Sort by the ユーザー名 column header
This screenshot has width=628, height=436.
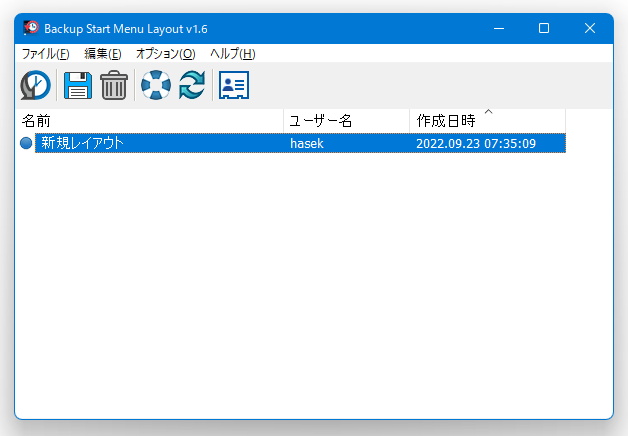(x=346, y=121)
